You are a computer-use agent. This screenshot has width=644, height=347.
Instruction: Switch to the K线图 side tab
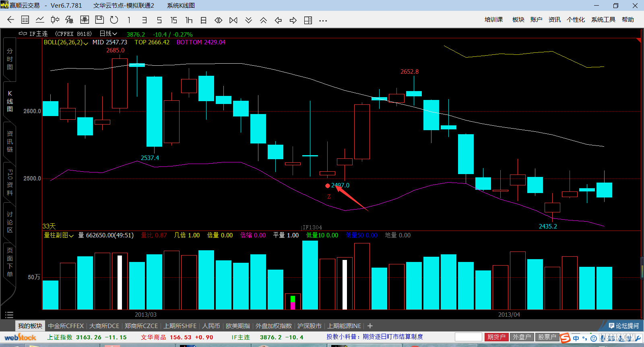pos(10,101)
